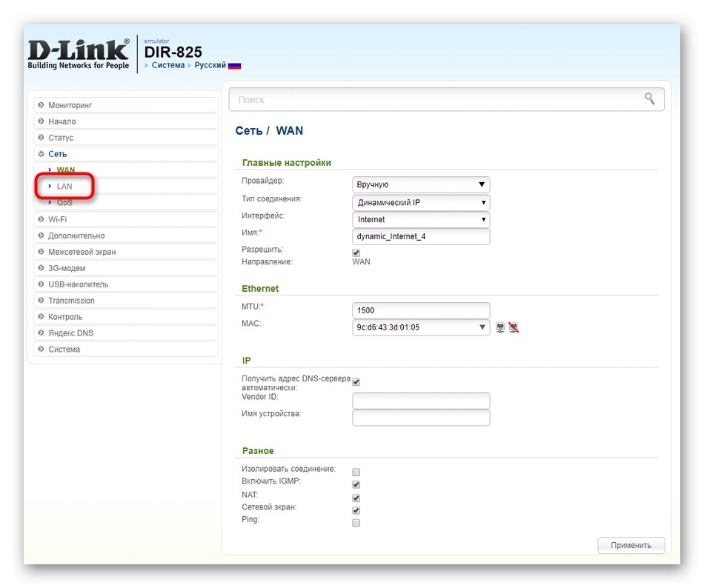This screenshot has width=704, height=588.
Task: Open the Контроль menu item
Action: (126, 317)
